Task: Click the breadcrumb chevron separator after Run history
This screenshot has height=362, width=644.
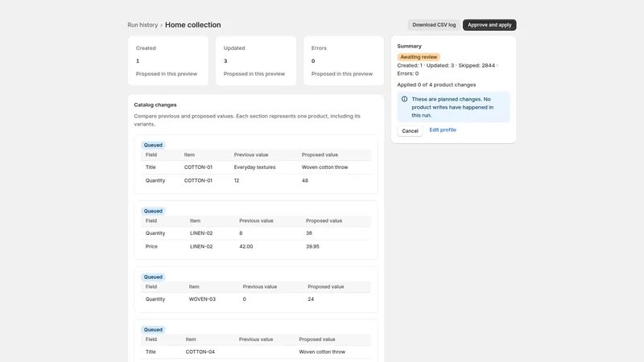Action: pos(162,26)
